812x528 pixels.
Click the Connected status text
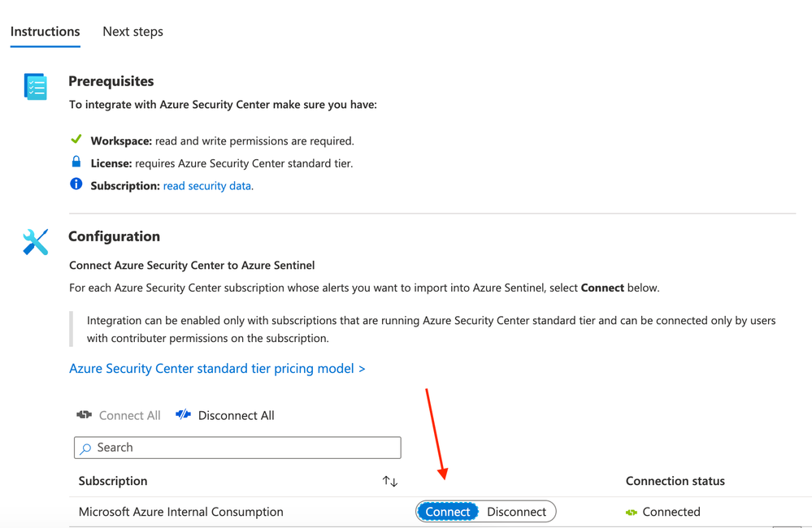pyautogui.click(x=671, y=512)
